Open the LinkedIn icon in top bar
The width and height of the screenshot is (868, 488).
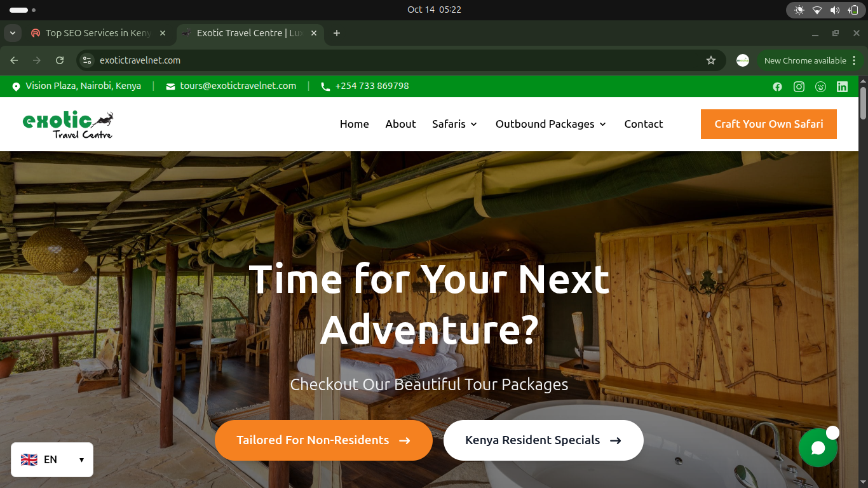click(842, 86)
